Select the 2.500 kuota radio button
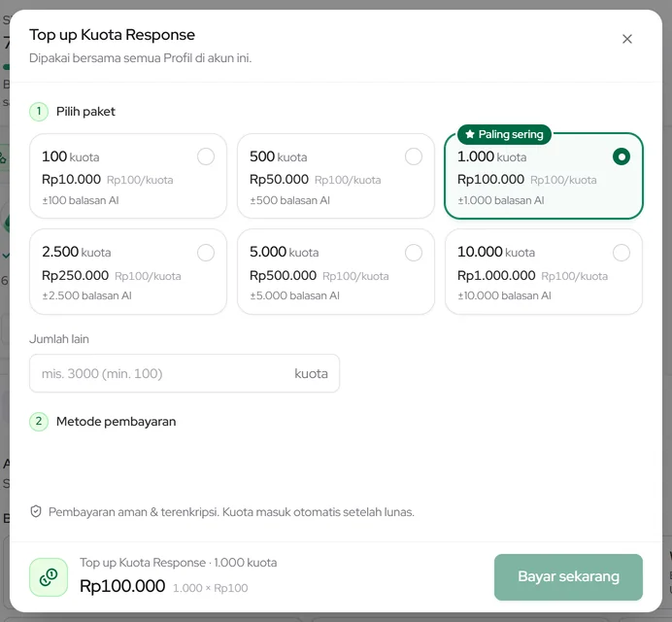This screenshot has height=622, width=672. coord(206,253)
